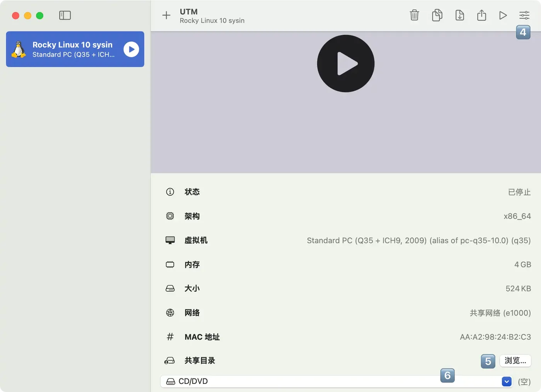Start the VM from the sidebar play badge
This screenshot has width=541, height=392.
tap(131, 49)
